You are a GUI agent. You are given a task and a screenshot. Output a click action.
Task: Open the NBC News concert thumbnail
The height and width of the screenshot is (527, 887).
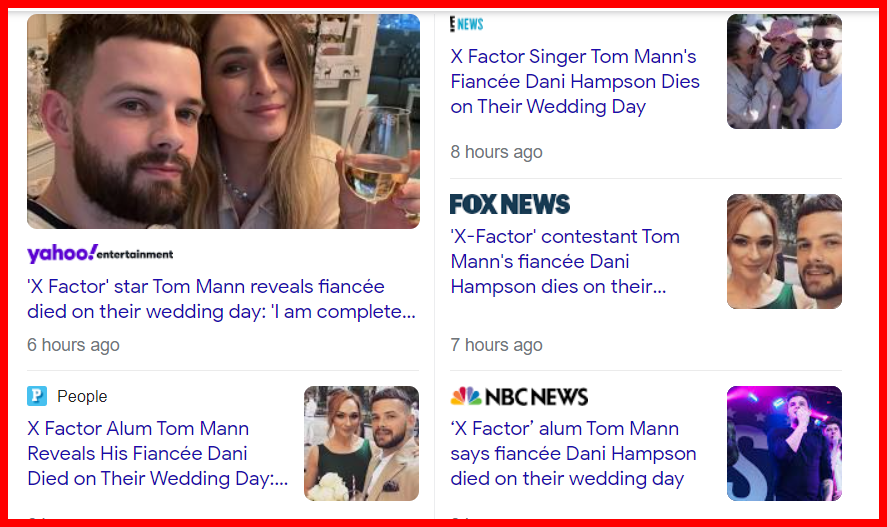(x=784, y=443)
